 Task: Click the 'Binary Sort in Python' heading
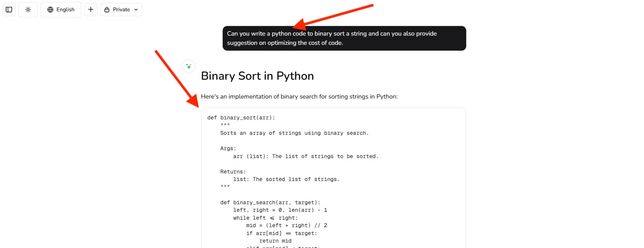257,76
